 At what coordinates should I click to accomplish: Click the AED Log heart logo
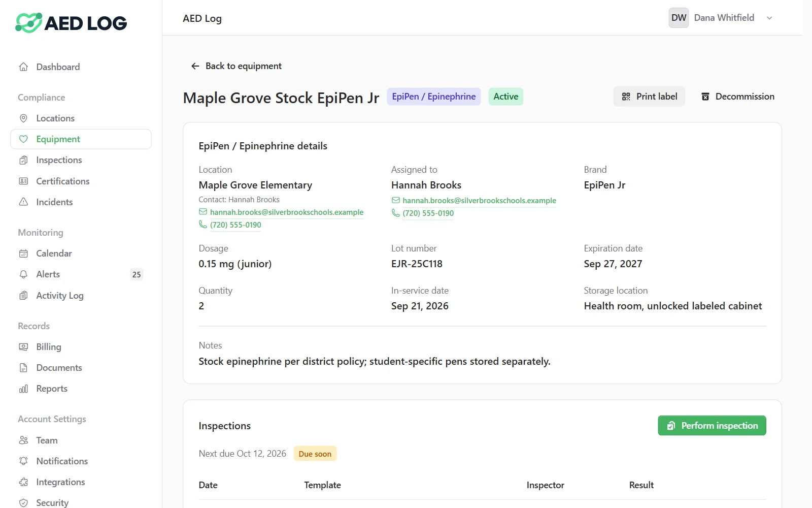coord(29,23)
